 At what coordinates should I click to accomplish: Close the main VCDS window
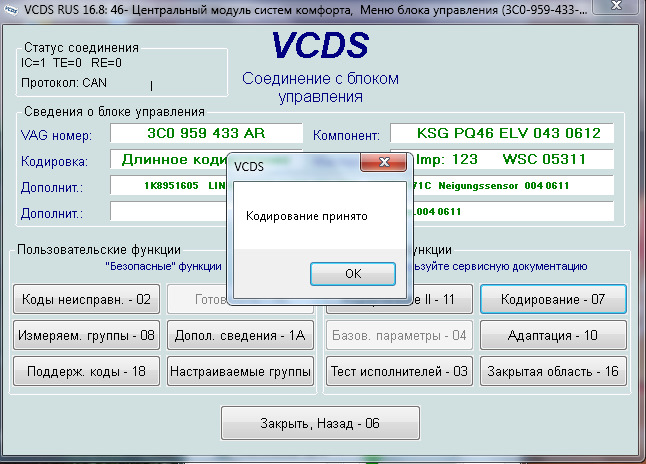click(x=616, y=6)
